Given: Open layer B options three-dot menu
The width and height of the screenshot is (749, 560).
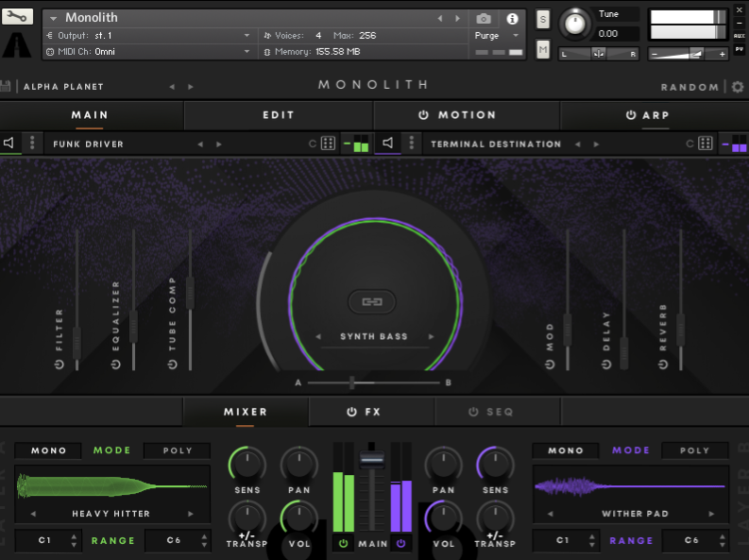Looking at the screenshot, I should [x=411, y=143].
